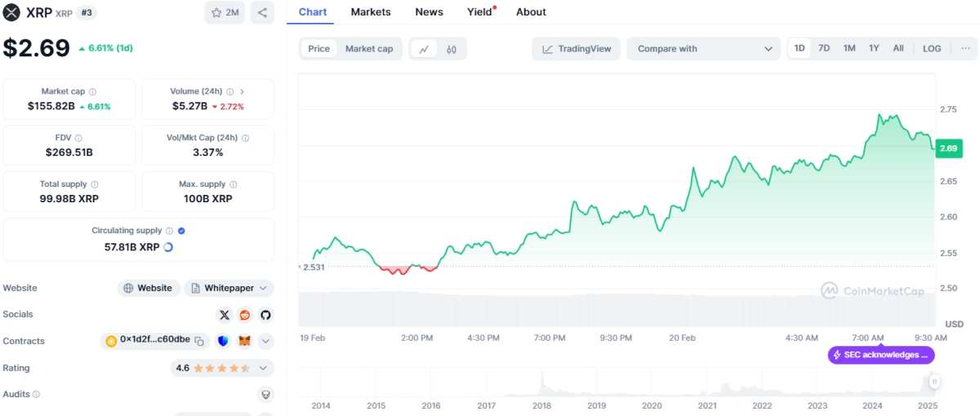Open the Markets tab

click(x=371, y=12)
